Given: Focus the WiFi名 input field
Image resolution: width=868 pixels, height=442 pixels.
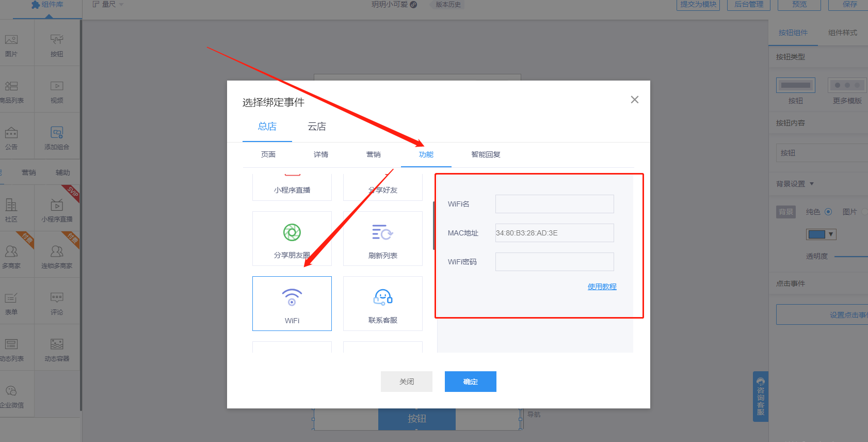Looking at the screenshot, I should coord(555,204).
